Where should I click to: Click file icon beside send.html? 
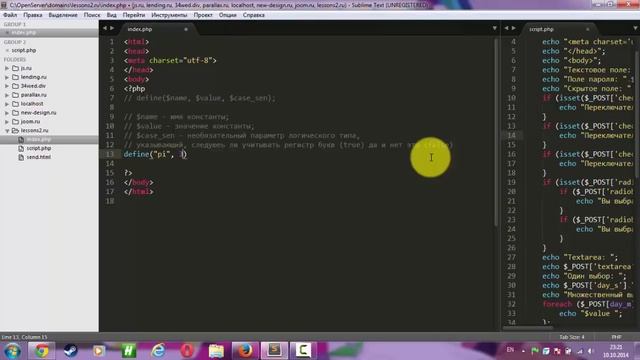pyautogui.click(x=21, y=157)
